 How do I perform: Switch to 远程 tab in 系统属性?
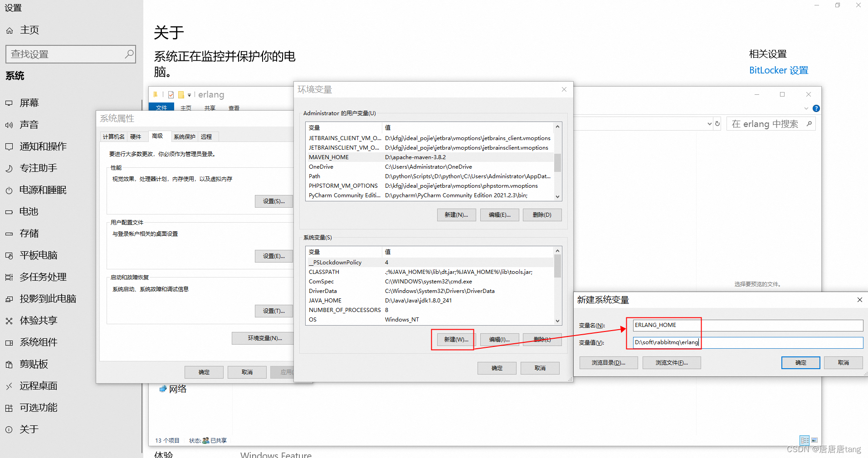click(x=206, y=136)
